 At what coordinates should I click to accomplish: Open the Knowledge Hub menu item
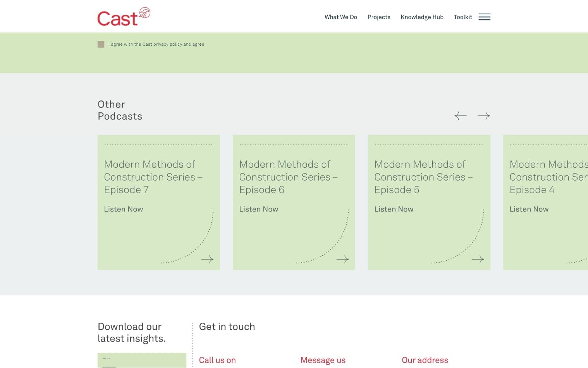(x=422, y=17)
